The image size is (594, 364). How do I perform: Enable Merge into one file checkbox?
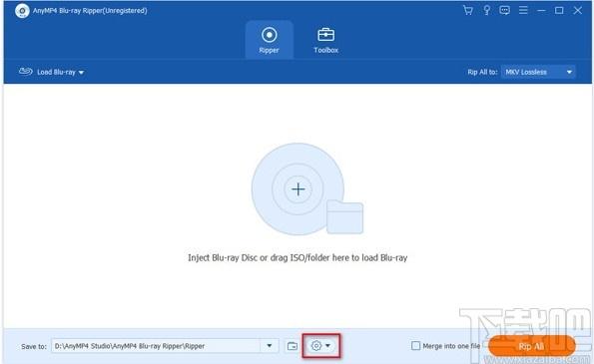tap(415, 346)
